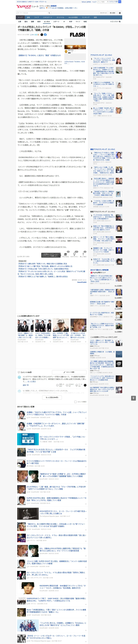Select the 有料 tab

(x=95, y=17)
